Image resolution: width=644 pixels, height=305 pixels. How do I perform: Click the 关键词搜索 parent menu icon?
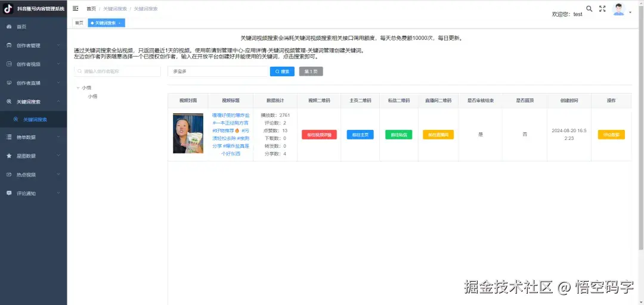pyautogui.click(x=9, y=101)
